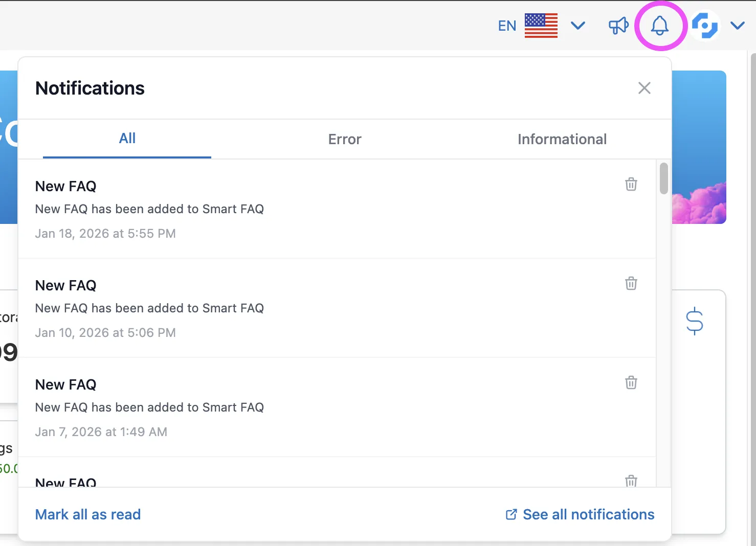Open the EN language dropdown
This screenshot has height=546, width=756.
507,26
